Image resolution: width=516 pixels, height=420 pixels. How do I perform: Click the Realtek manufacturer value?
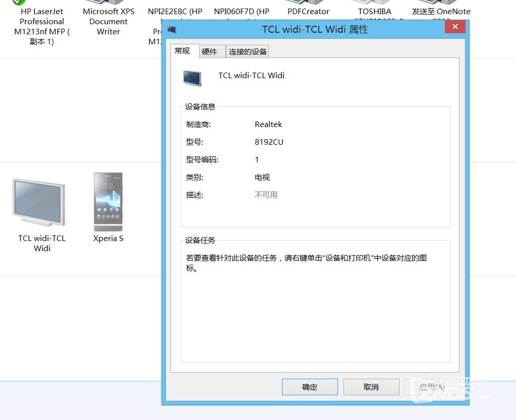[268, 125]
